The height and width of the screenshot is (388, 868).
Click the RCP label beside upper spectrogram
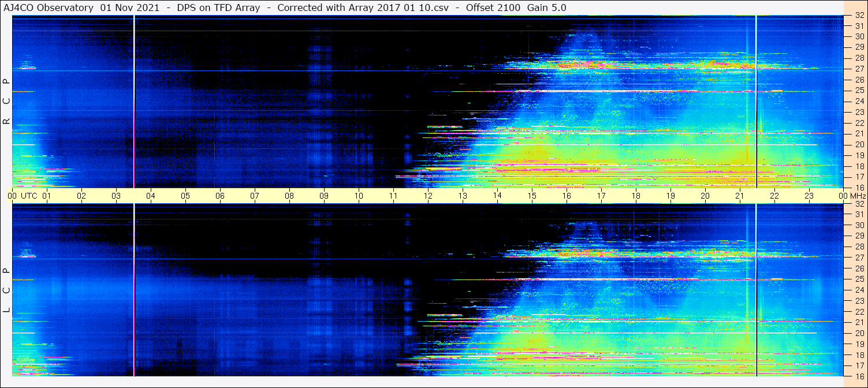[x=6, y=102]
